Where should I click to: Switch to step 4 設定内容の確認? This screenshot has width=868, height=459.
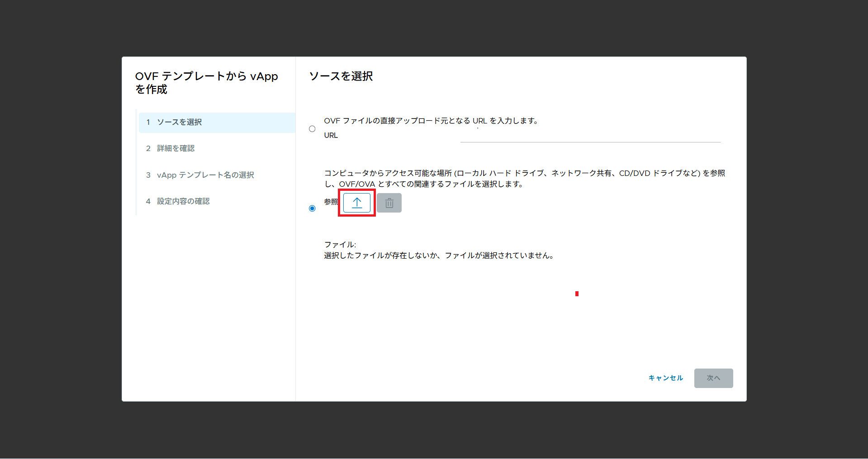(x=183, y=201)
